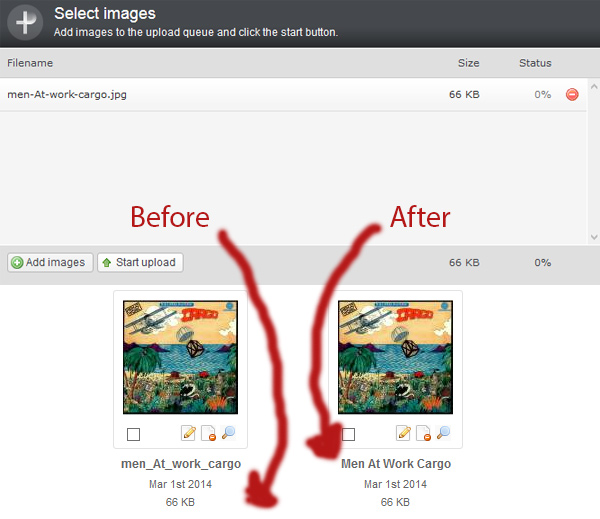Click the Size column header
The width and height of the screenshot is (600, 519).
coord(468,63)
